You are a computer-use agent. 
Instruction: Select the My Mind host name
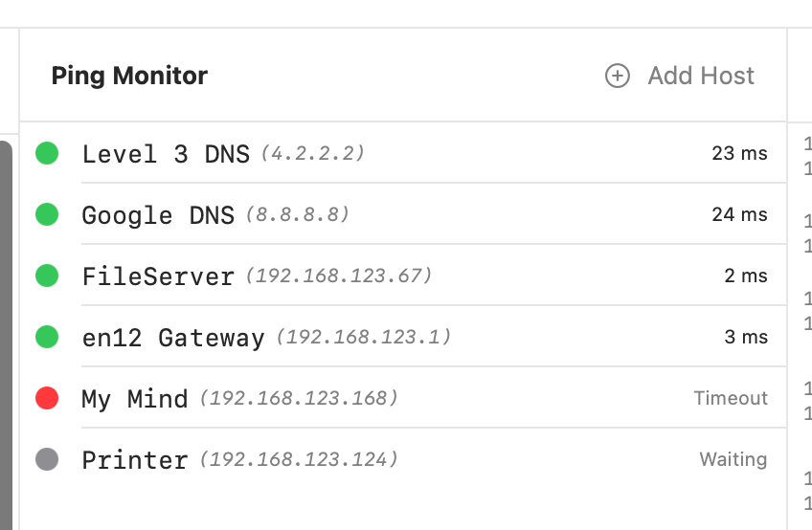(x=135, y=399)
